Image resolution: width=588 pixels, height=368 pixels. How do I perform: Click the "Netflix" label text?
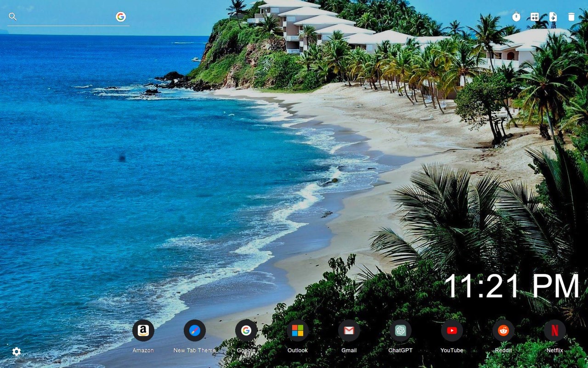click(555, 351)
